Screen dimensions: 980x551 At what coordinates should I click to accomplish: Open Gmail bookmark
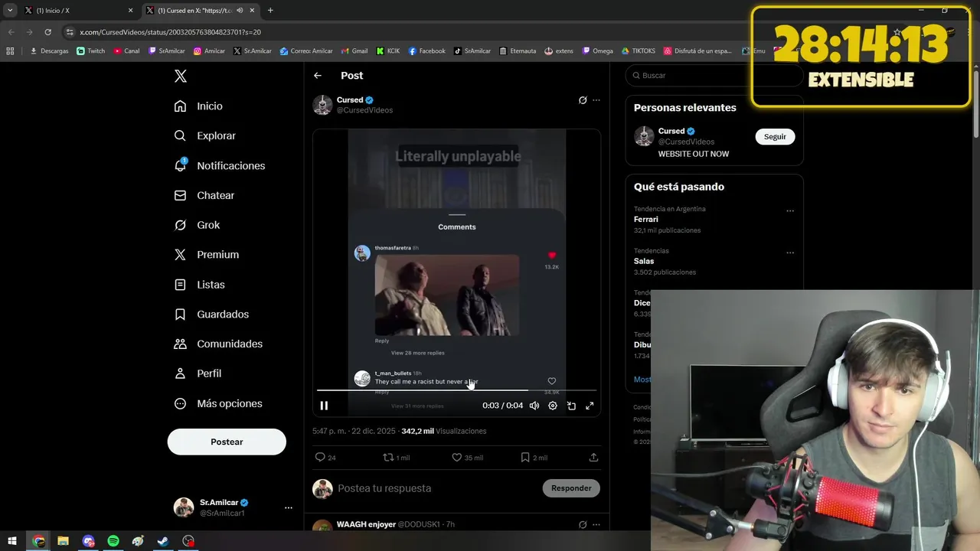354,51
